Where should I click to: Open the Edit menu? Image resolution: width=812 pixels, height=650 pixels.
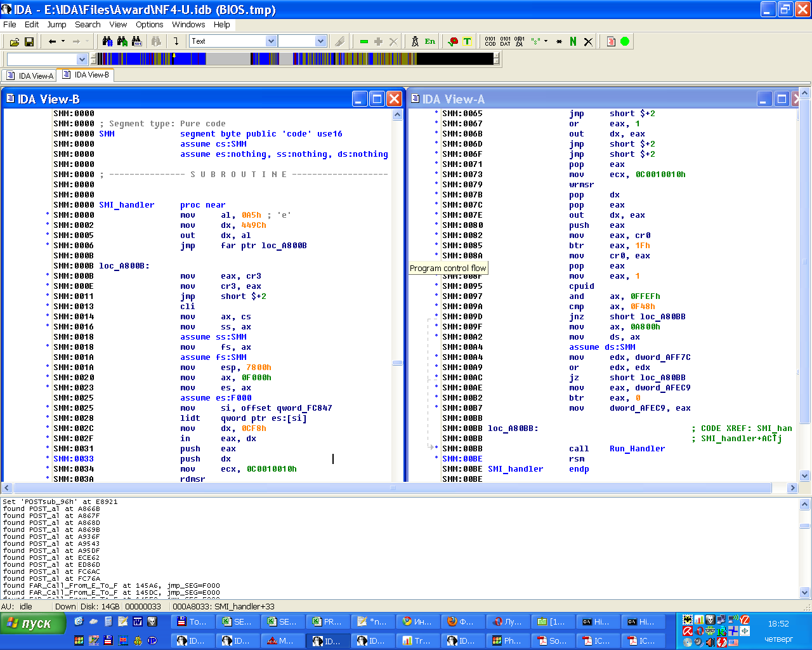click(32, 25)
